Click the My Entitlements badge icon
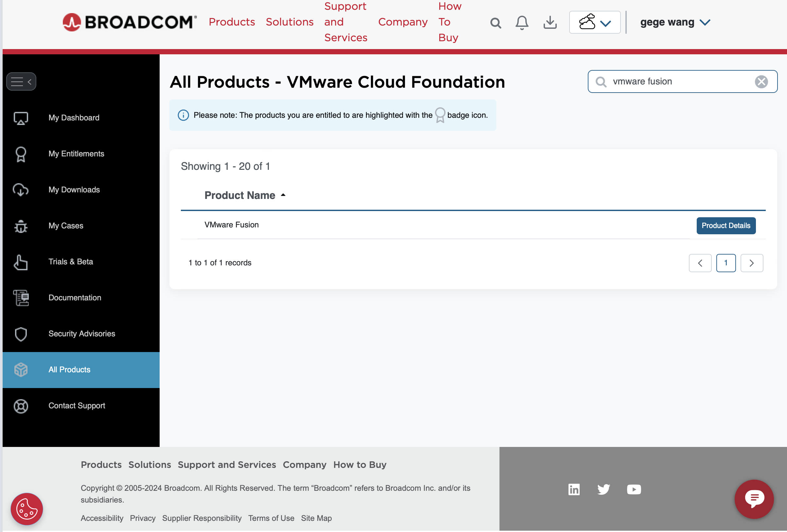The width and height of the screenshot is (787, 532). [x=21, y=154]
